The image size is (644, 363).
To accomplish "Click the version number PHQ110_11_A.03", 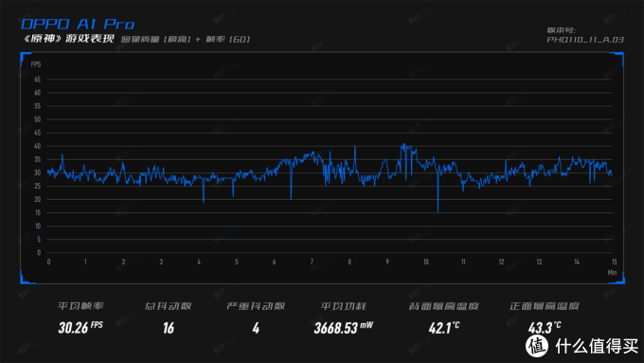I will pos(585,40).
